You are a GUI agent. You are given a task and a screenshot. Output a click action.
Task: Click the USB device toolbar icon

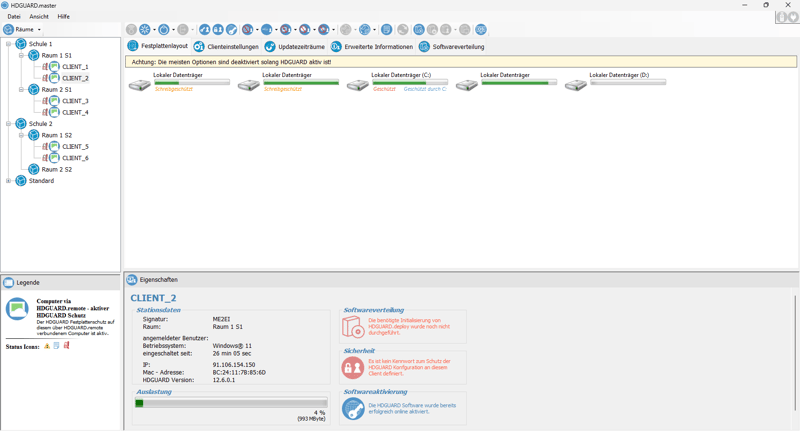tap(266, 30)
